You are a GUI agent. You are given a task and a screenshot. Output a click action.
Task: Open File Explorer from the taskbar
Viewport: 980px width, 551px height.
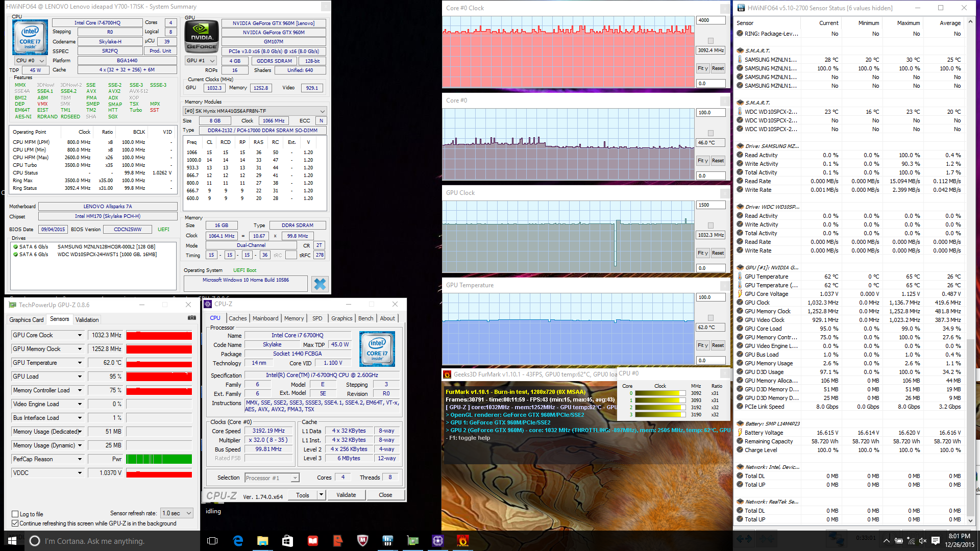click(x=262, y=541)
